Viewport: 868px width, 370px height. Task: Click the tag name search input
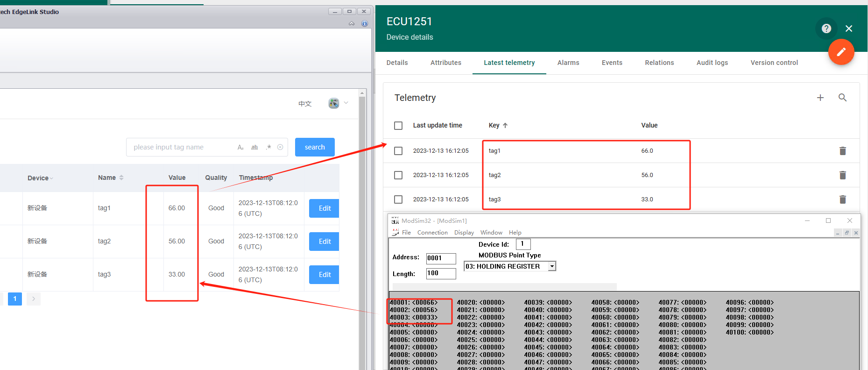click(x=182, y=147)
